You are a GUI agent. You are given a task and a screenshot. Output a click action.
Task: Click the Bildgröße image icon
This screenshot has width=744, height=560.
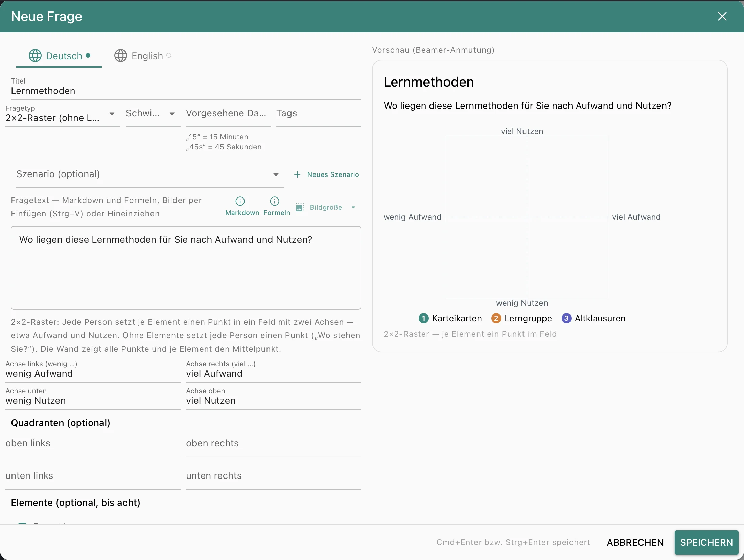[x=300, y=207]
